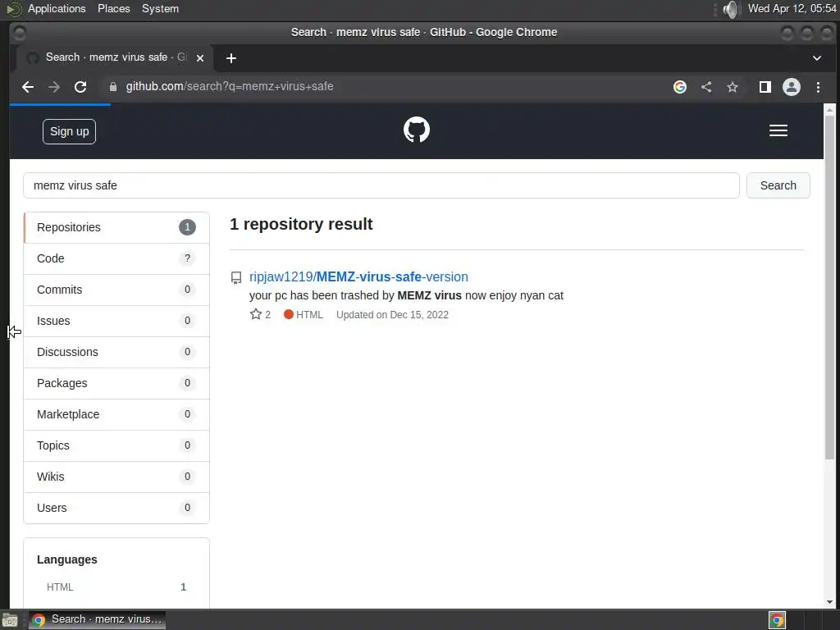Click the page vertical scrollbar
The image size is (840, 630).
pos(829,286)
